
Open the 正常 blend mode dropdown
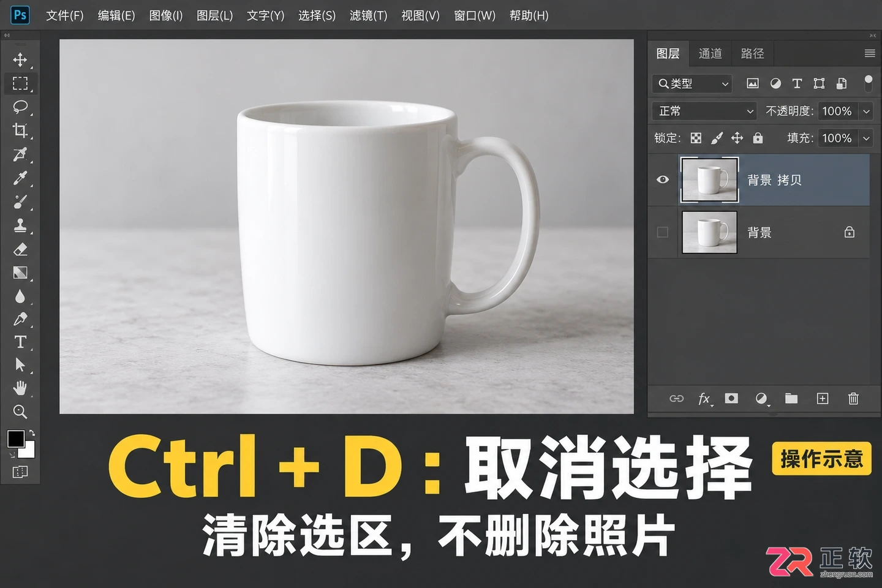pyautogui.click(x=704, y=111)
